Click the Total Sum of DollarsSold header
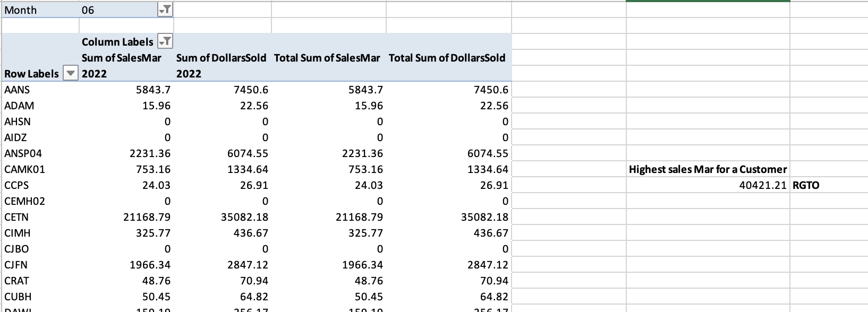 coord(447,58)
